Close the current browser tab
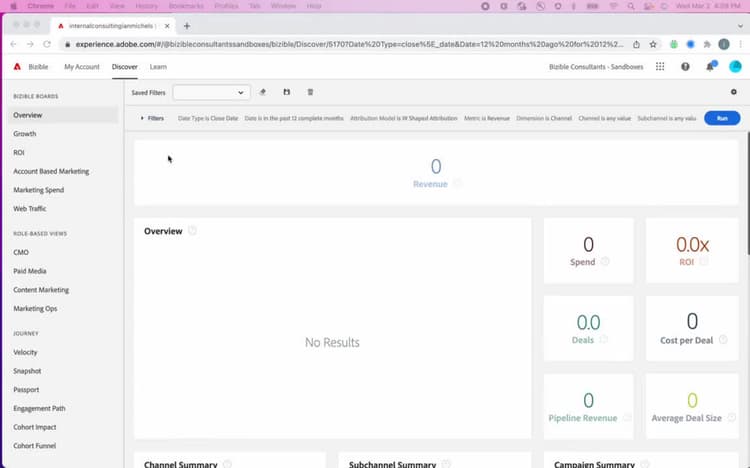This screenshot has width=750, height=468. [167, 26]
